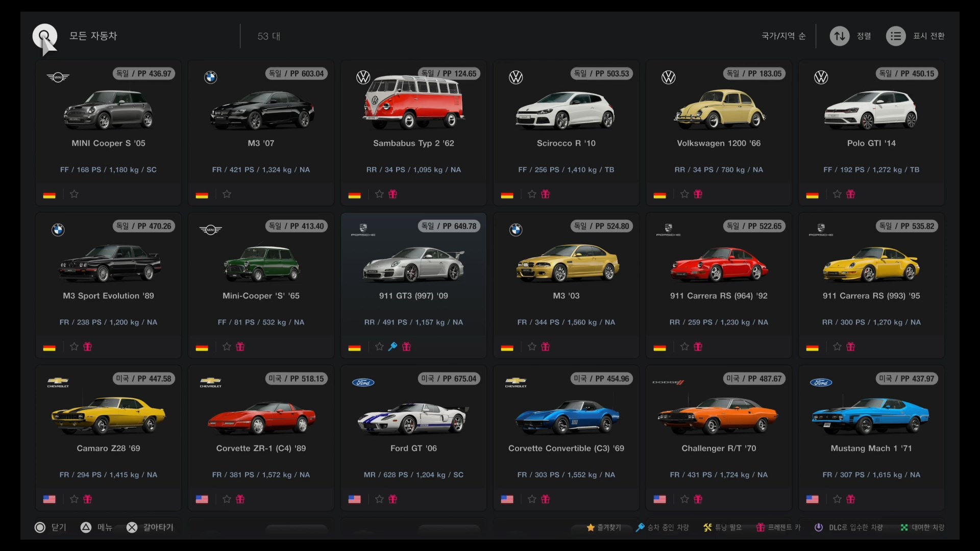Open the sort (정렬) arrows button
This screenshot has width=980, height=551.
tap(840, 36)
